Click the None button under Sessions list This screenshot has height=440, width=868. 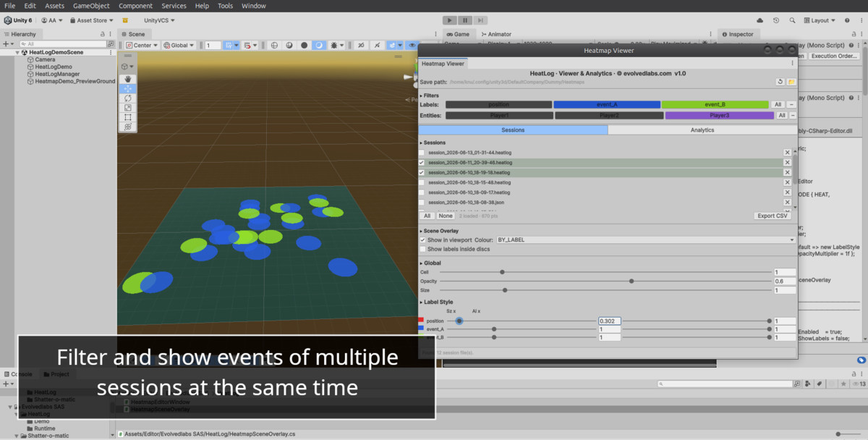[x=446, y=216]
